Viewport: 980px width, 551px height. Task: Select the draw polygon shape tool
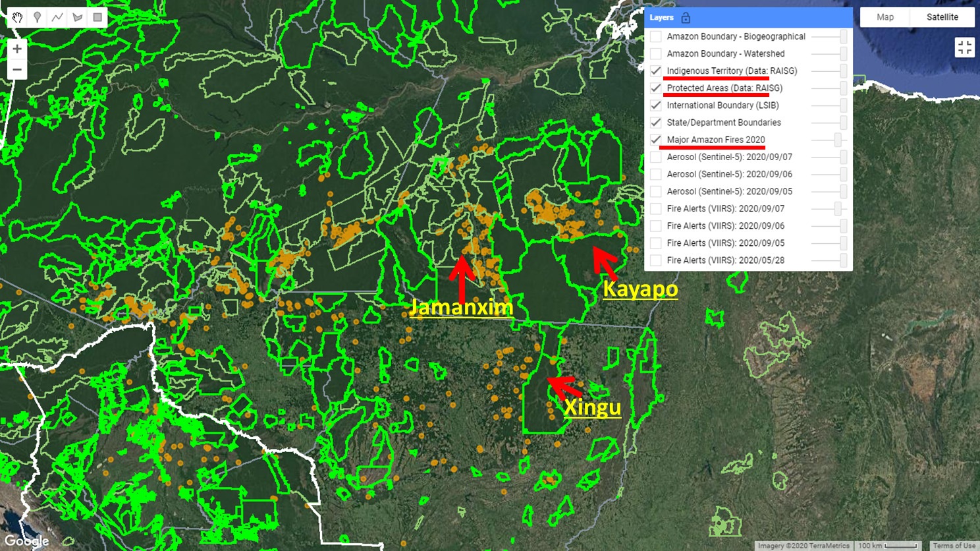click(x=77, y=17)
